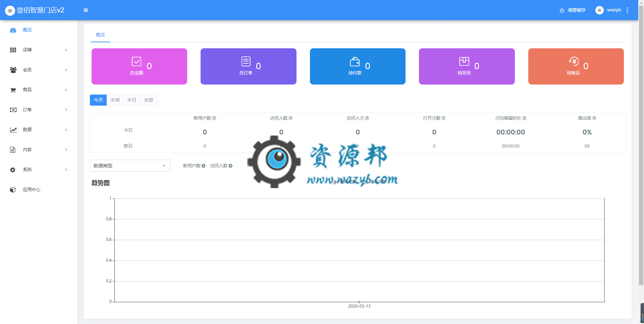Click help icon next to 访问人次
The width and height of the screenshot is (644, 324).
[367, 118]
